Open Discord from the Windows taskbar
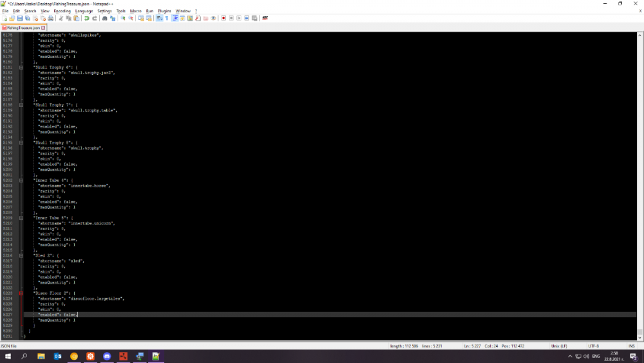644x363 pixels. pyautogui.click(x=107, y=356)
